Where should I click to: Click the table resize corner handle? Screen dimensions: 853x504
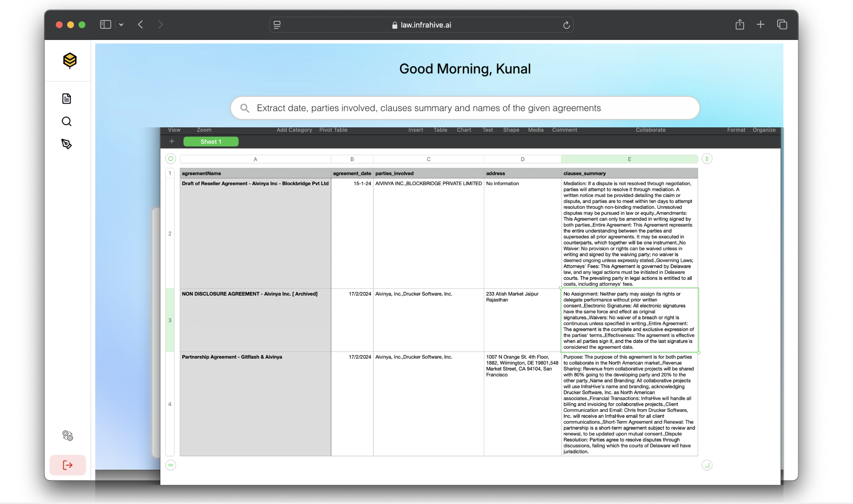pos(707,465)
